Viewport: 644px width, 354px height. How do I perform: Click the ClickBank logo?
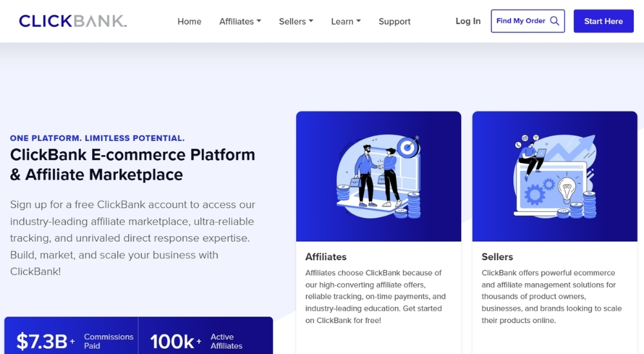click(x=73, y=21)
